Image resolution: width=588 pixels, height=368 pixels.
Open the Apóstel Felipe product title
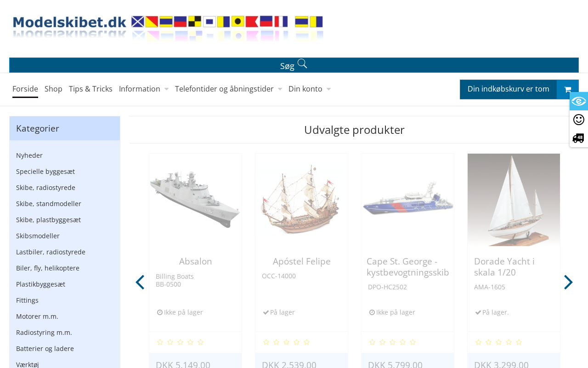301,261
